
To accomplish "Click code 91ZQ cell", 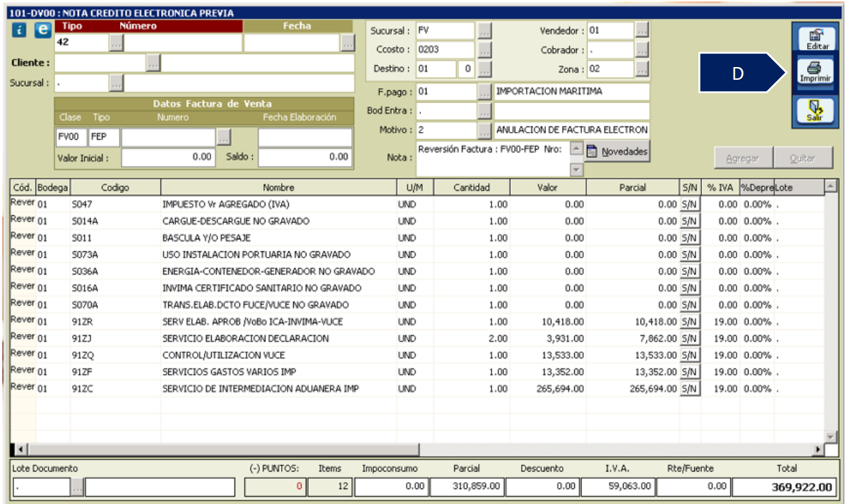I will coord(116,355).
